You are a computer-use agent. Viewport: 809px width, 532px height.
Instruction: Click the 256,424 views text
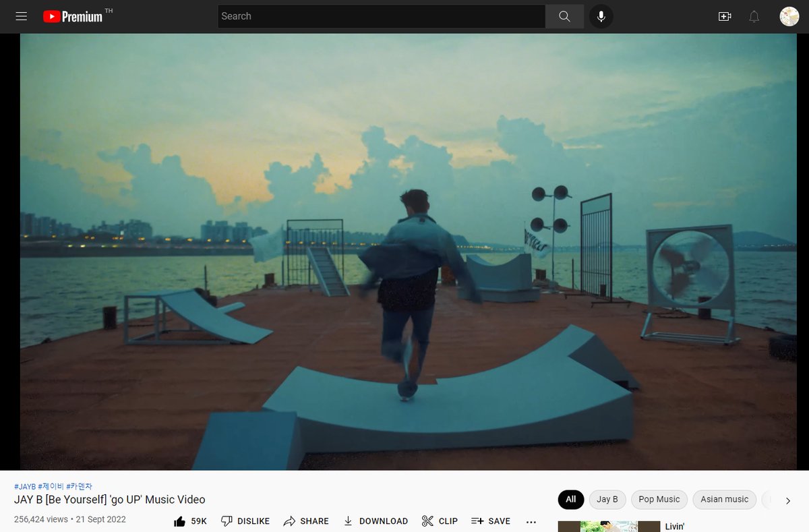click(x=41, y=519)
